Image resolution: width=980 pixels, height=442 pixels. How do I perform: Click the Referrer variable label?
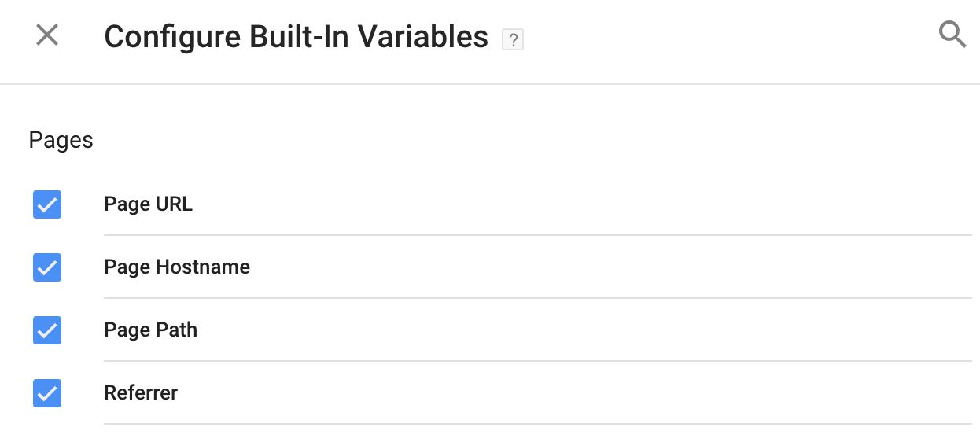tap(141, 393)
